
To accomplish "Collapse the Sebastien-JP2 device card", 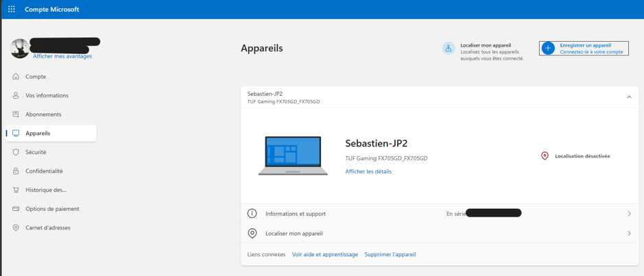I will click(x=629, y=97).
